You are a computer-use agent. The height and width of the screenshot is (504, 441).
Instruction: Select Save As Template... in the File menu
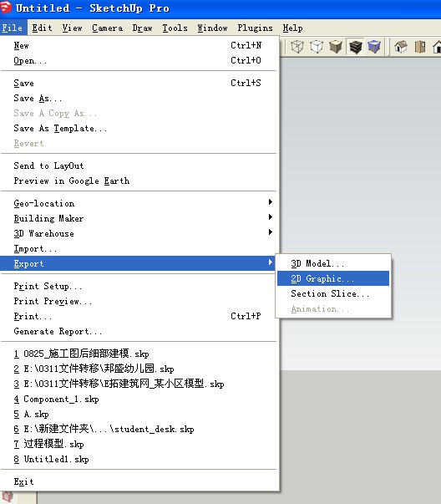[x=60, y=128]
